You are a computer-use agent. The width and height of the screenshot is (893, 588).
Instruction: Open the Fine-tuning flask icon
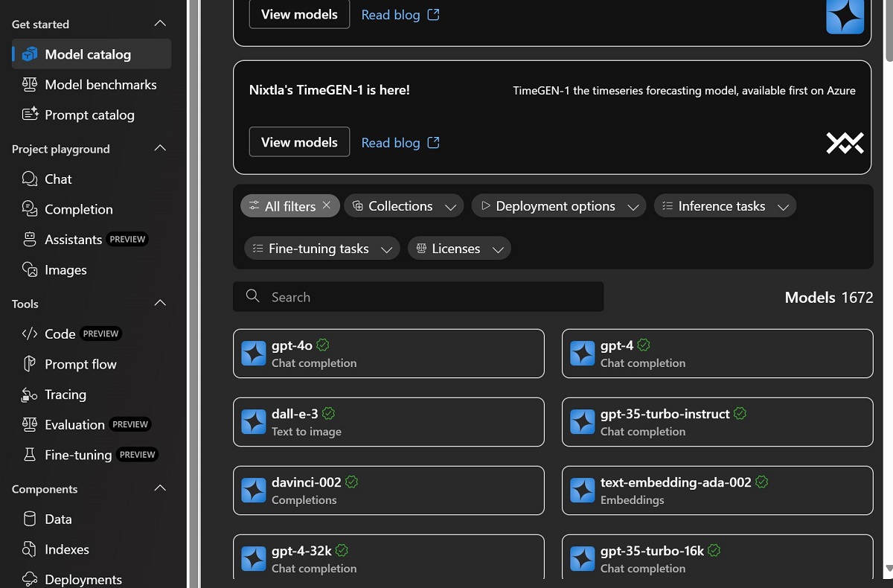coord(30,454)
